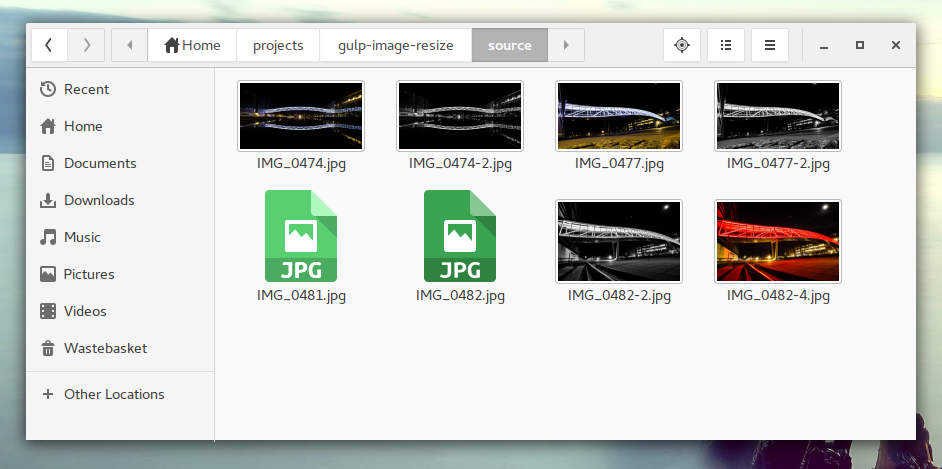Click the IMG_0477.jpg file name
942x469 pixels.
(x=619, y=164)
